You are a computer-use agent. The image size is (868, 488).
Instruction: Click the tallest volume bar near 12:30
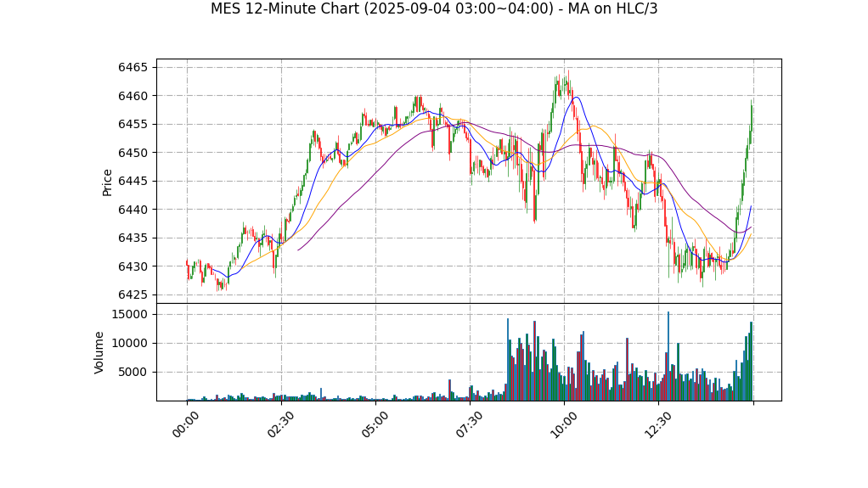pyautogui.click(x=668, y=356)
